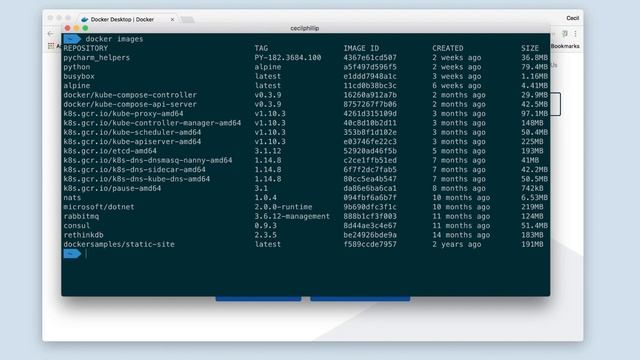Open the Bookmarks folder in the browser

565,46
